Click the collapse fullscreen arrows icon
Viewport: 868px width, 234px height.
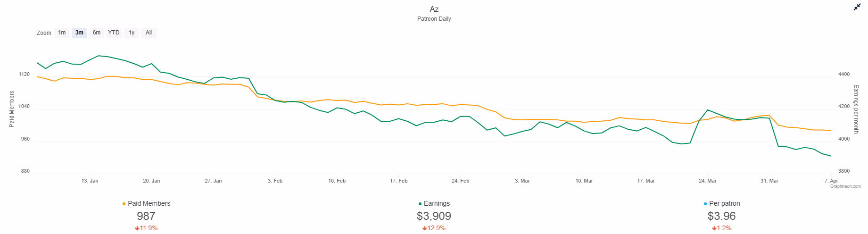857,7
